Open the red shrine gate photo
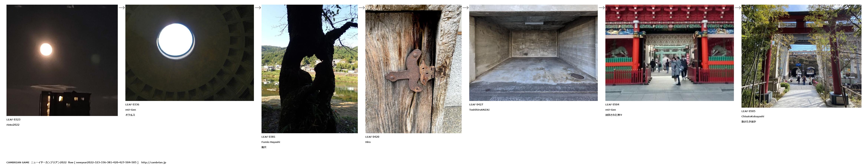Image resolution: width=868 pixels, height=167 pixels. pos(669,53)
